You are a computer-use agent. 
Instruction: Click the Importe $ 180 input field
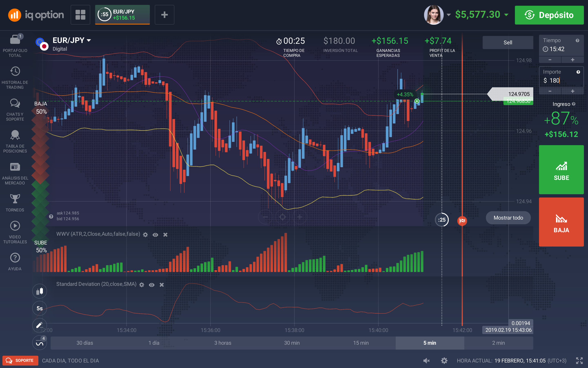[x=561, y=77]
